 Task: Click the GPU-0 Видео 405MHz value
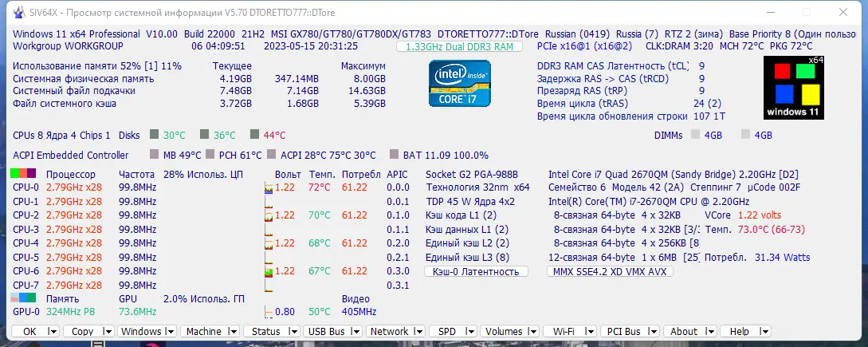click(x=359, y=312)
